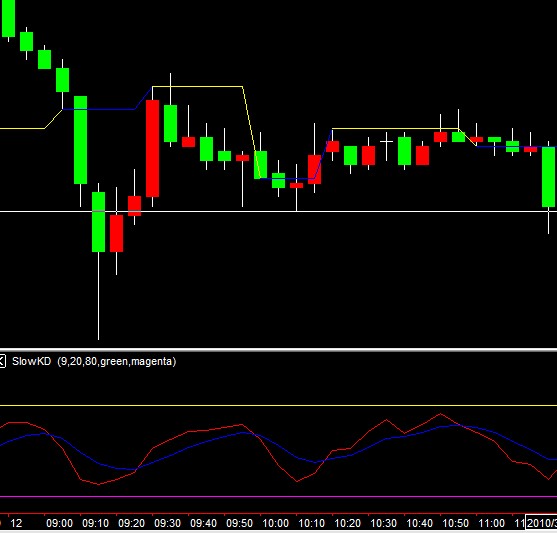Click the last green candle at right edge
557x533 pixels.
click(x=548, y=177)
